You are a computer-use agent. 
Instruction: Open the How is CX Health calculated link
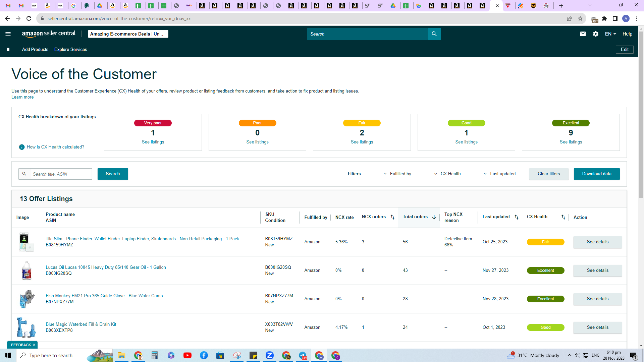click(56, 147)
